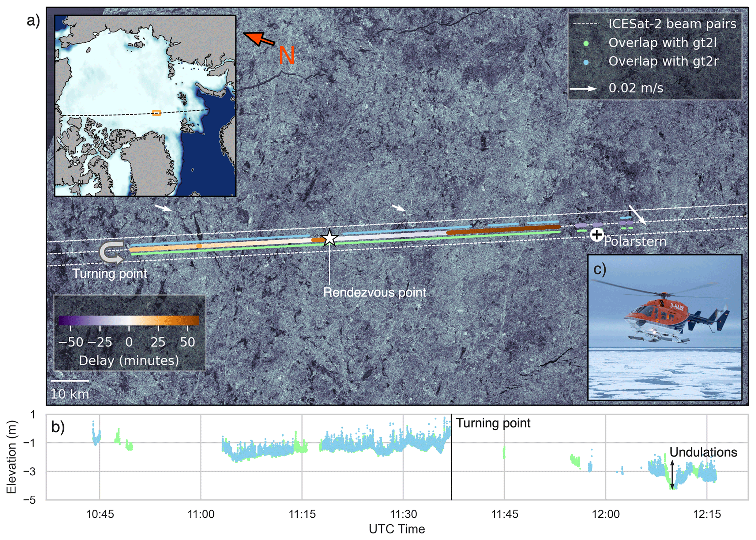This screenshot has height=540, width=756.
Task: Click the 11:15 time axis tick label
Action: tap(302, 514)
